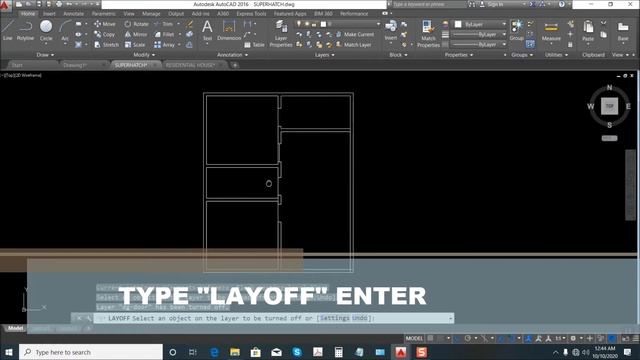Open Layer Properties manager
This screenshot has height=360, width=640.
(281, 34)
